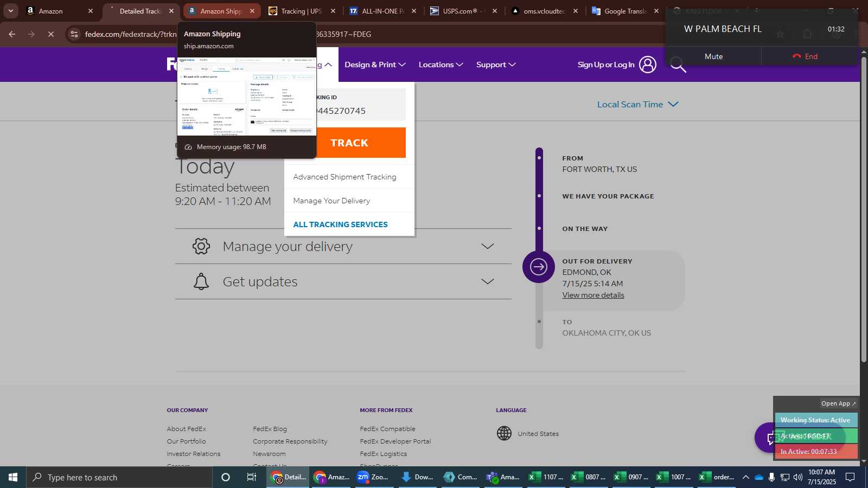Close the Amazon tab
This screenshot has width=868, height=488.
(x=91, y=11)
